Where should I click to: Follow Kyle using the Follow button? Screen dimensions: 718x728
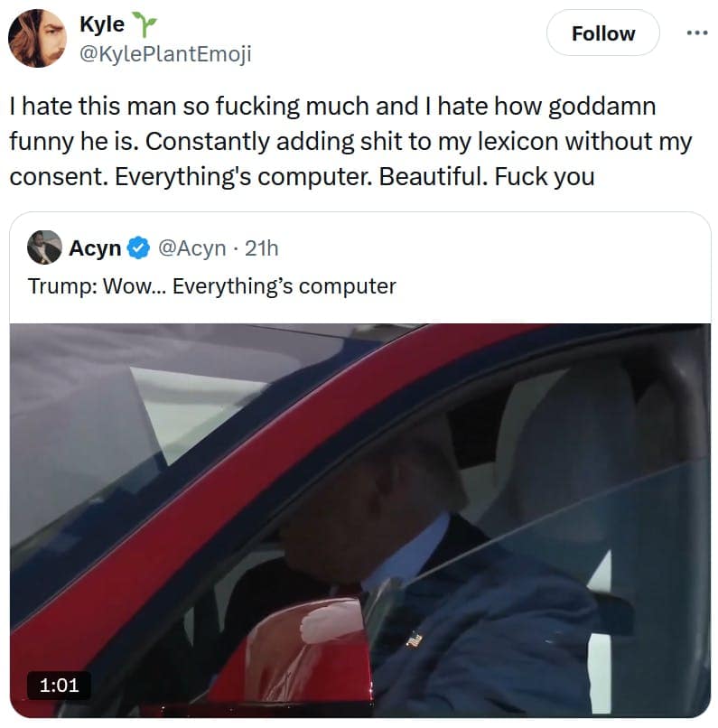pos(602,33)
